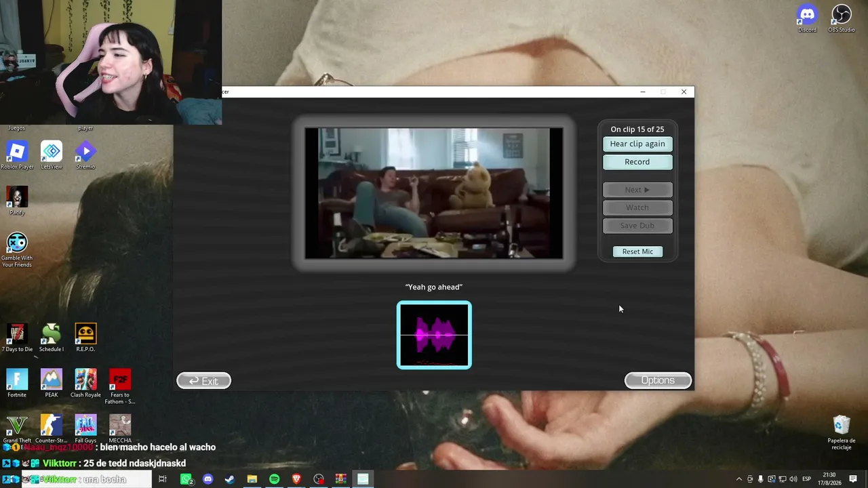Open the Clash Royale desktop icon
The image size is (868, 488).
(85, 384)
